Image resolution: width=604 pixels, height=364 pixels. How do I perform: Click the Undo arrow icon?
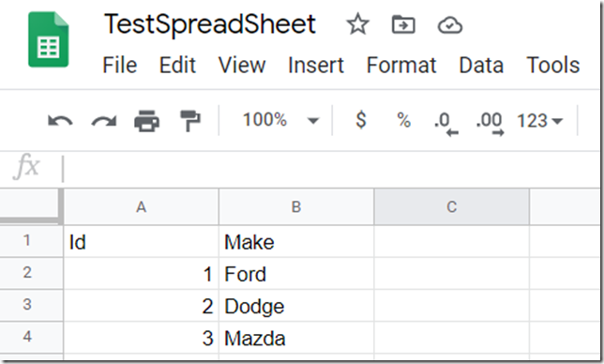pyautogui.click(x=60, y=121)
